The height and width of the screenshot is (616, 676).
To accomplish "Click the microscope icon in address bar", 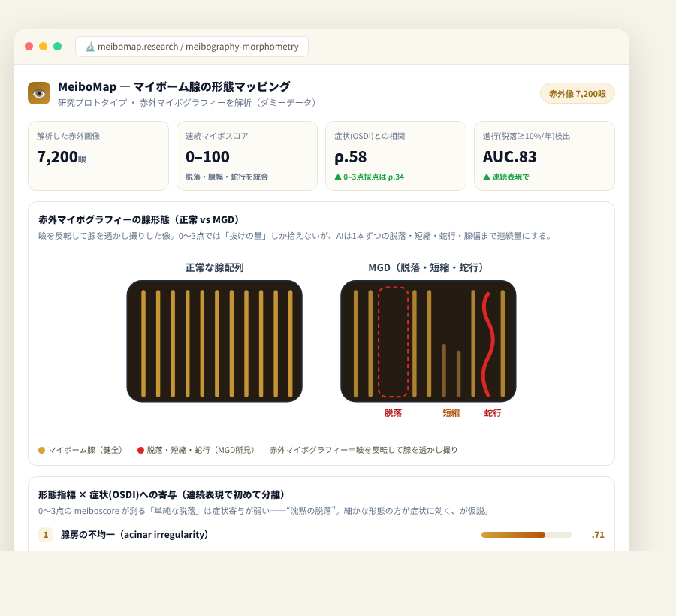I will click(89, 47).
